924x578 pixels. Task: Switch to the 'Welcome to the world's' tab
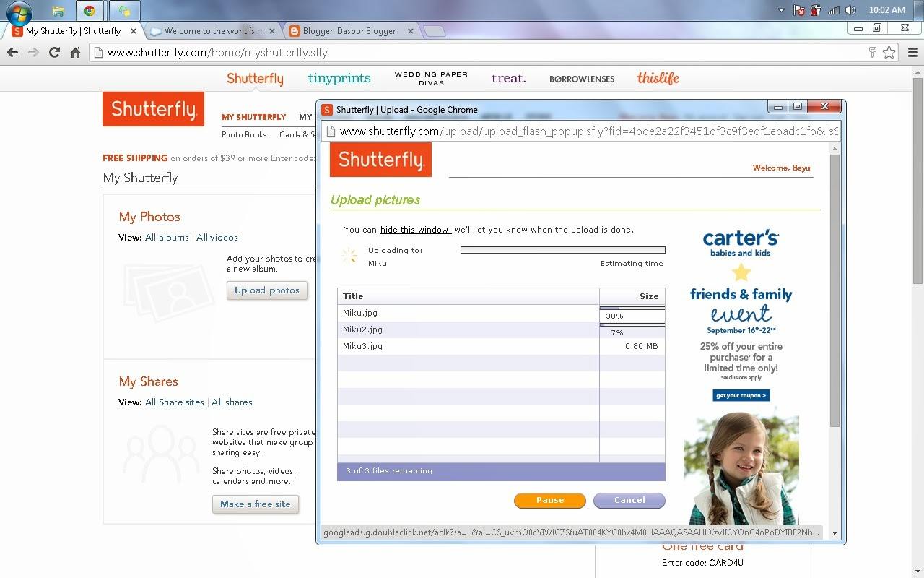point(212,31)
